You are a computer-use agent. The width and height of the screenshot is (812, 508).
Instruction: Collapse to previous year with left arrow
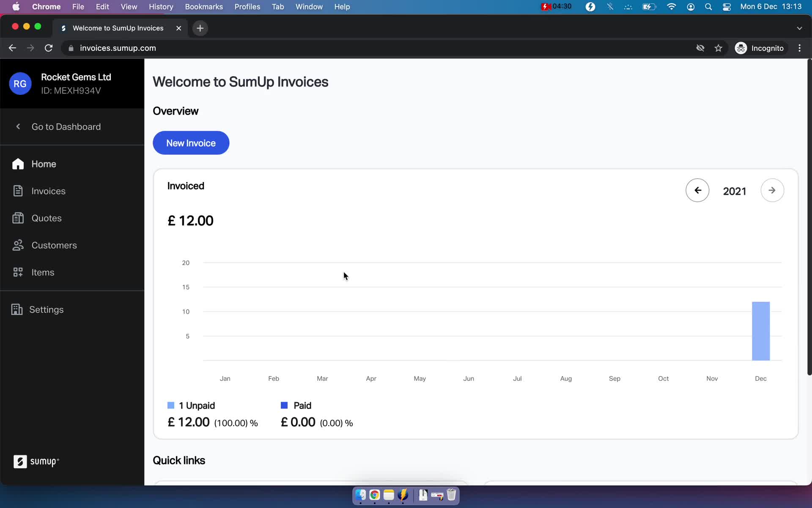click(x=697, y=190)
